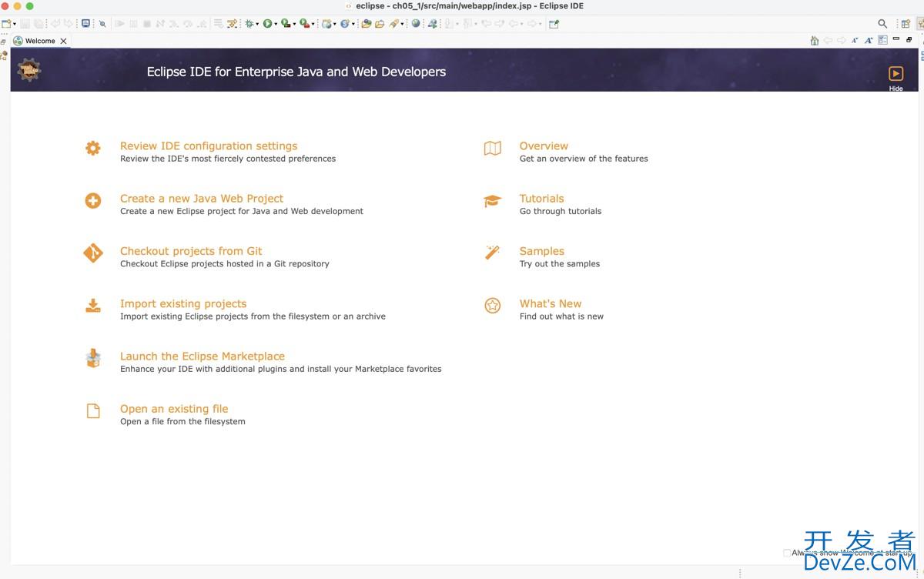Click the Open Perspective icon
Screen dimensions: 924x579
point(906,24)
